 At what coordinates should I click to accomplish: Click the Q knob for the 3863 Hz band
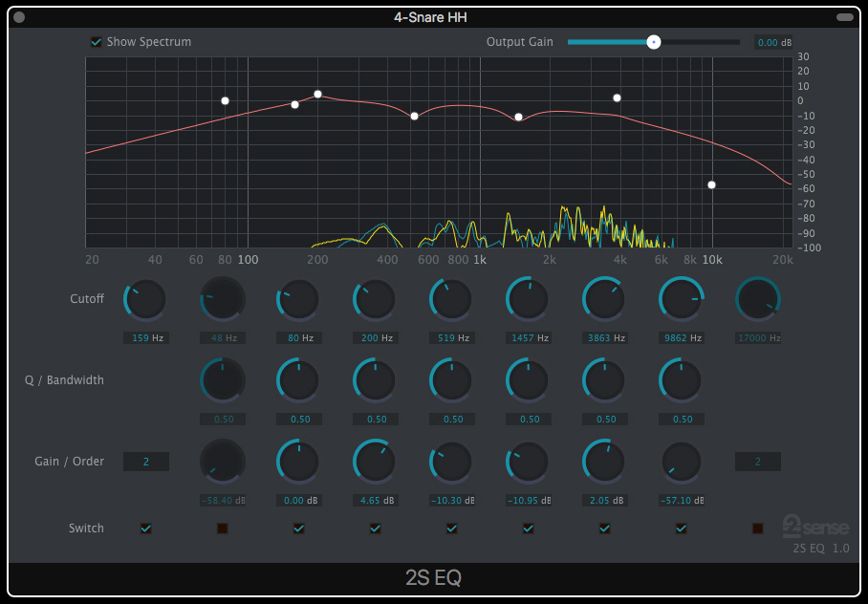pos(604,380)
